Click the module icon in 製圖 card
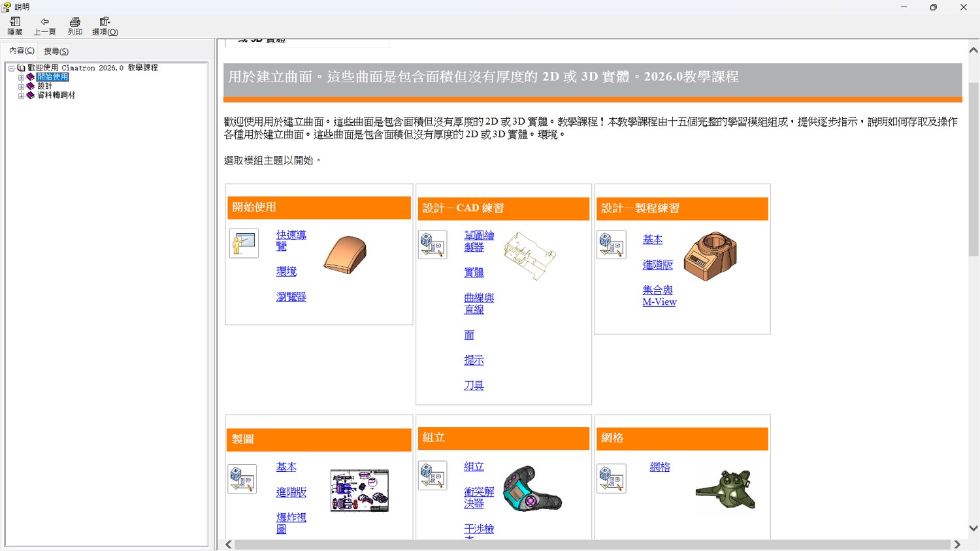980x551 pixels. click(x=242, y=479)
